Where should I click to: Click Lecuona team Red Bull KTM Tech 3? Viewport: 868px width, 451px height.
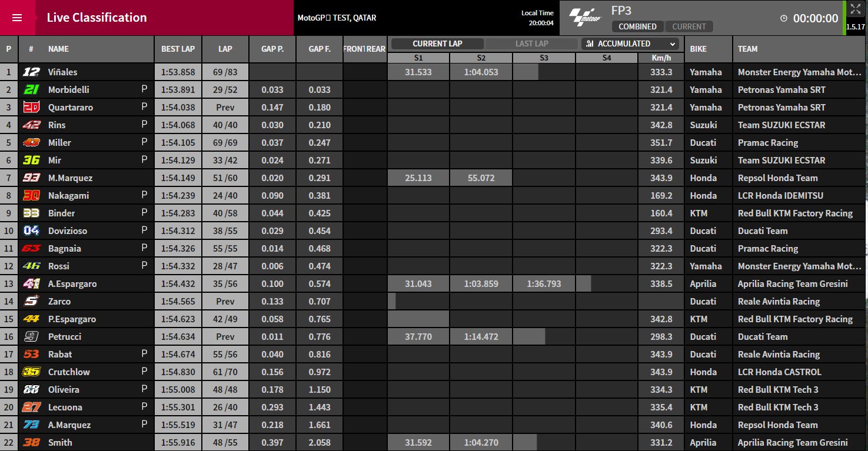[778, 407]
